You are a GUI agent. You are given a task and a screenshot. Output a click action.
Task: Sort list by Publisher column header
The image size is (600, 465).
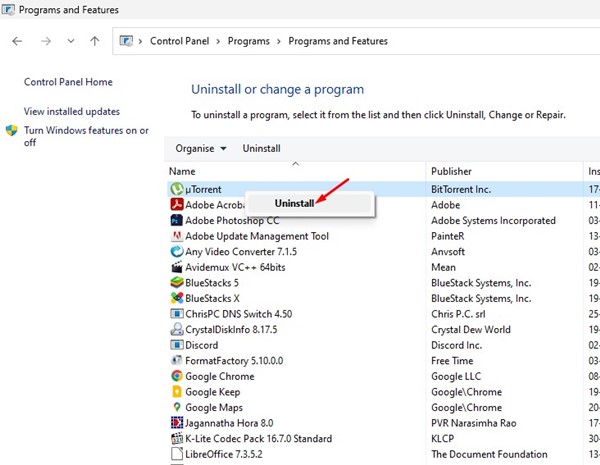[451, 171]
